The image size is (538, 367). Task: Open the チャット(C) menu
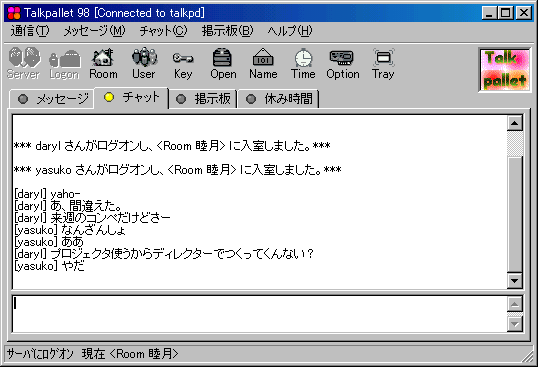click(x=163, y=31)
